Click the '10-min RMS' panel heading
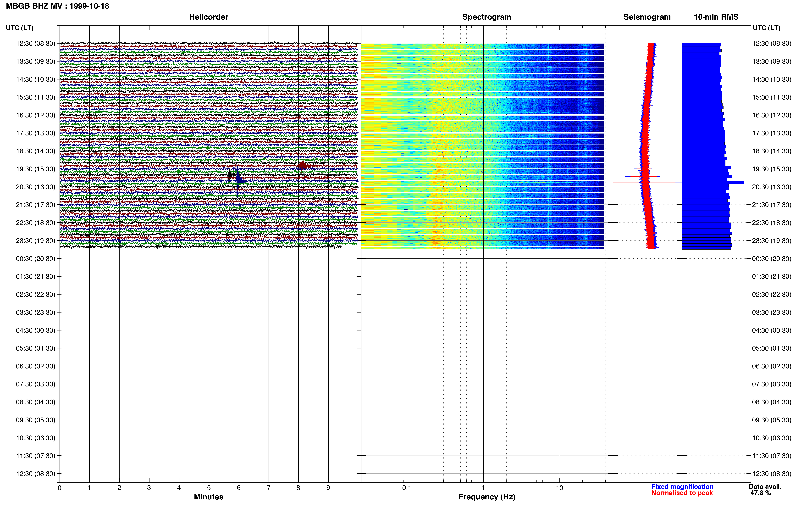 [x=716, y=17]
